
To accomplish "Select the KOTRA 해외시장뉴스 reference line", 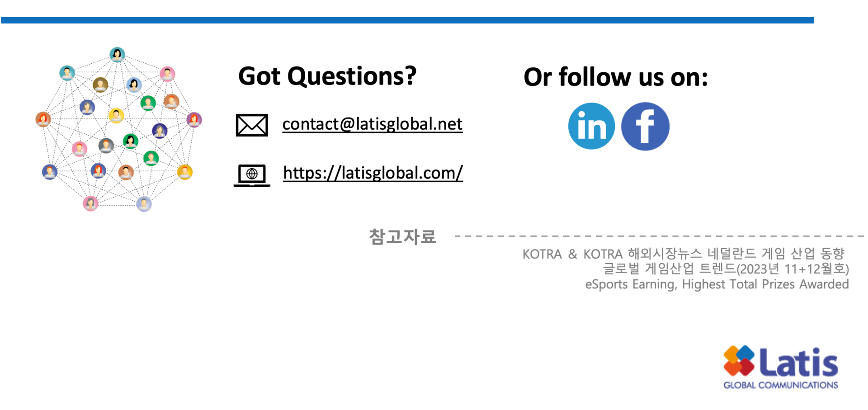I will tap(683, 254).
